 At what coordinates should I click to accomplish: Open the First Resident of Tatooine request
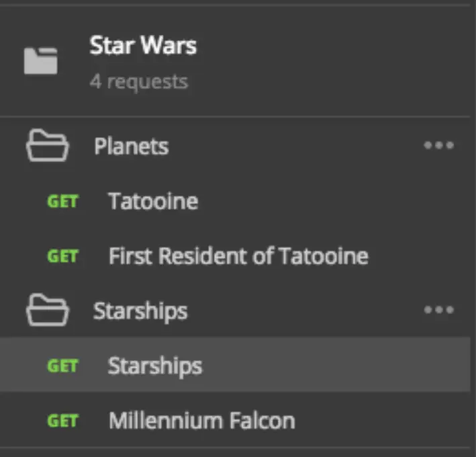point(238,256)
